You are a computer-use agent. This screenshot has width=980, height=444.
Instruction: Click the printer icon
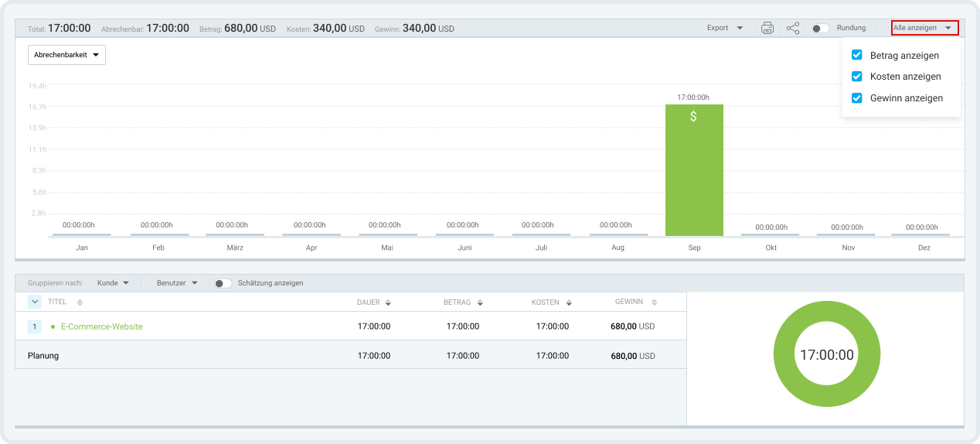pos(767,28)
